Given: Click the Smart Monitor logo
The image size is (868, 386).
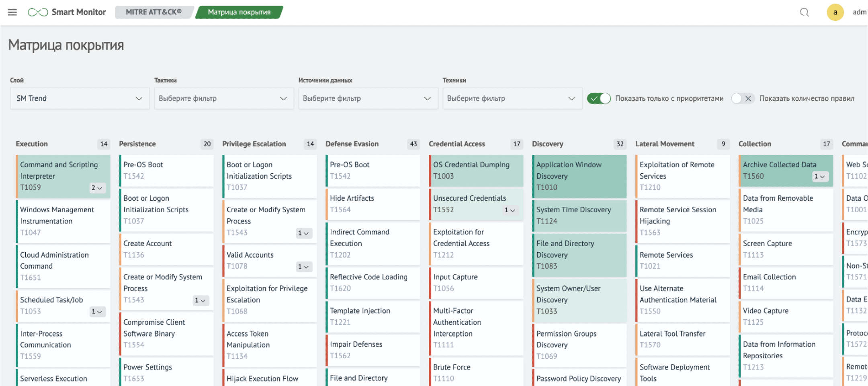Looking at the screenshot, I should 67,12.
